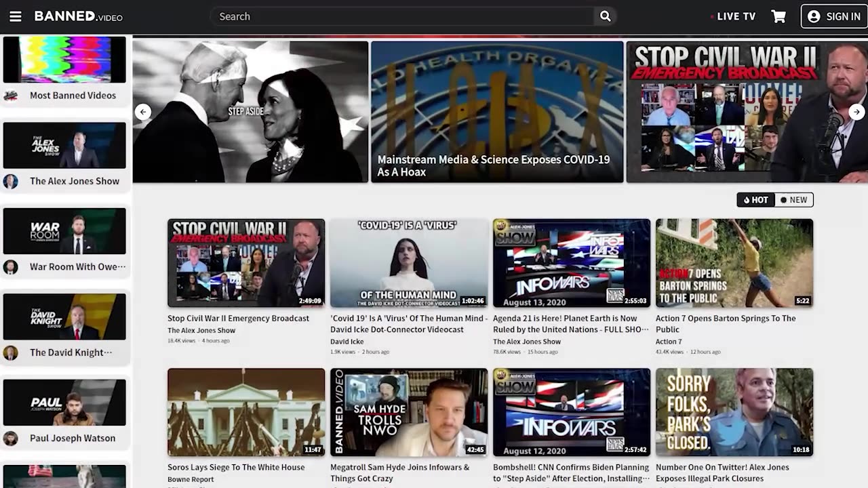This screenshot has width=868, height=488.
Task: Play Sam Hyde Trolls NWO thumbnail
Action: (409, 412)
